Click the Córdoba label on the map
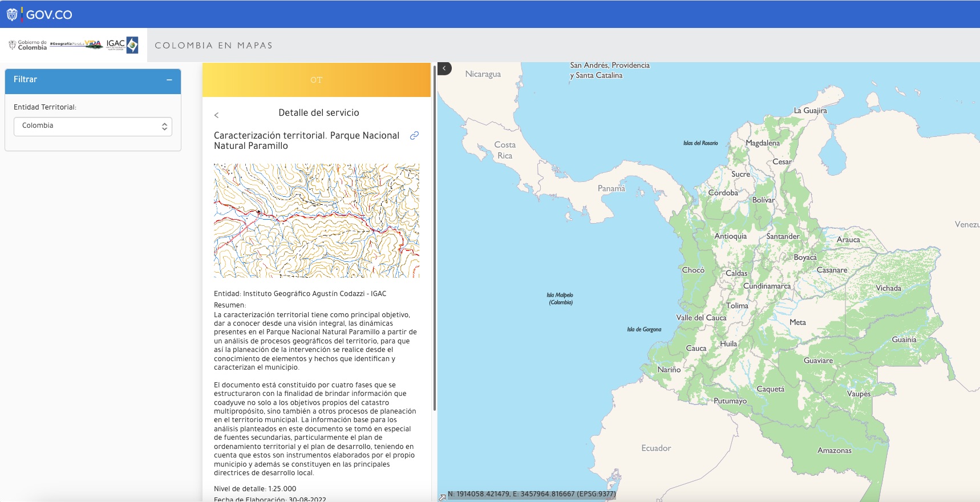 [723, 193]
